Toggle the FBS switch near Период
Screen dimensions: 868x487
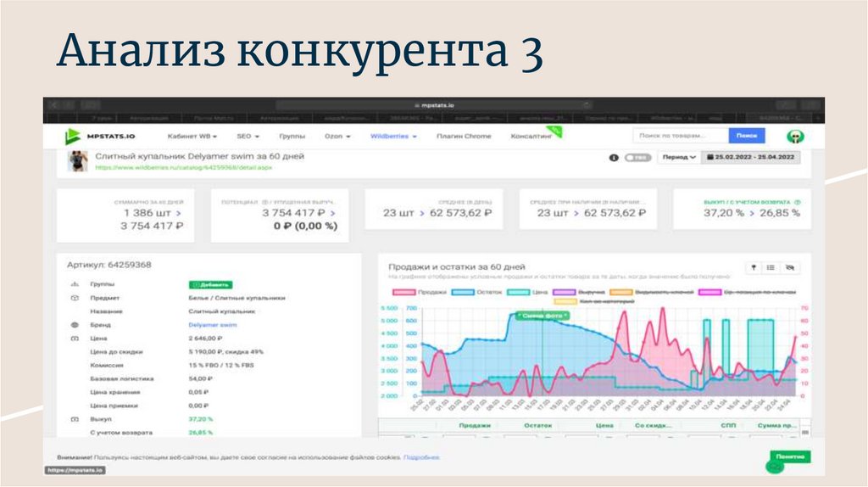point(637,157)
